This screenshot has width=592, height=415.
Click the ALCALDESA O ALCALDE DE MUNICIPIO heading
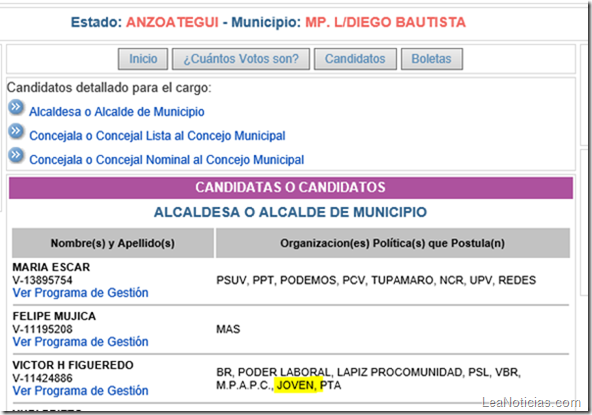290,212
